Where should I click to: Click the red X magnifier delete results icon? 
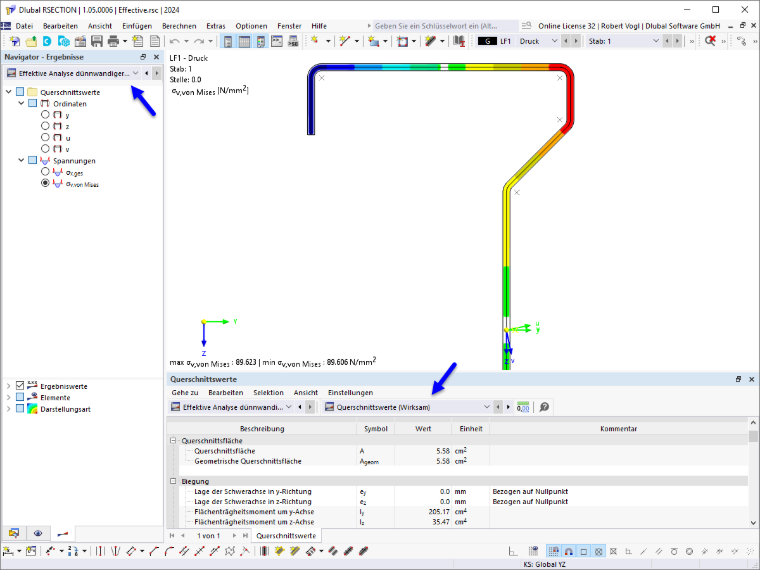click(x=710, y=41)
